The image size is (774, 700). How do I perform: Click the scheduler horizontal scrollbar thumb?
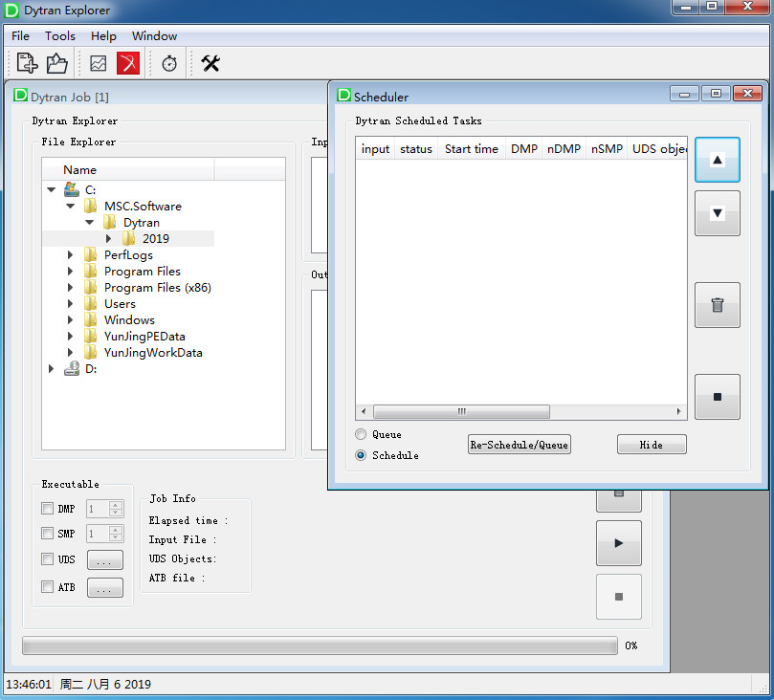pyautogui.click(x=461, y=412)
